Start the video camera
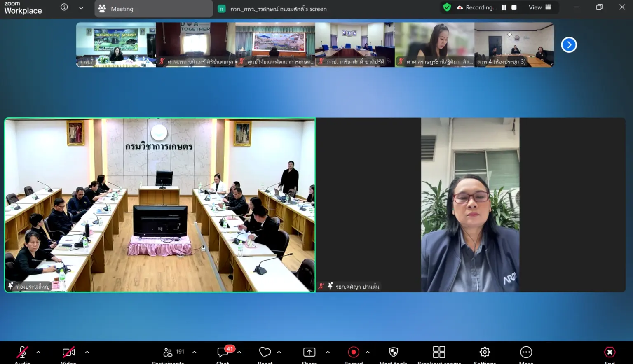 (68, 352)
